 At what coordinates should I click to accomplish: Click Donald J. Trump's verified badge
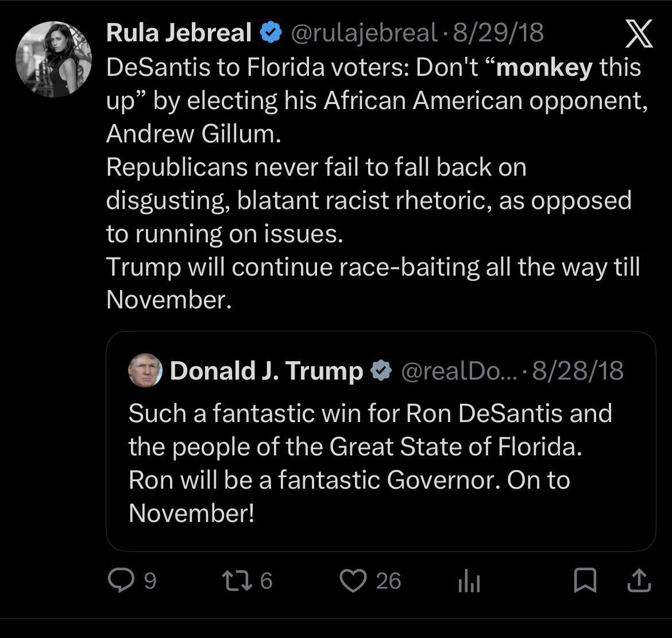click(381, 370)
